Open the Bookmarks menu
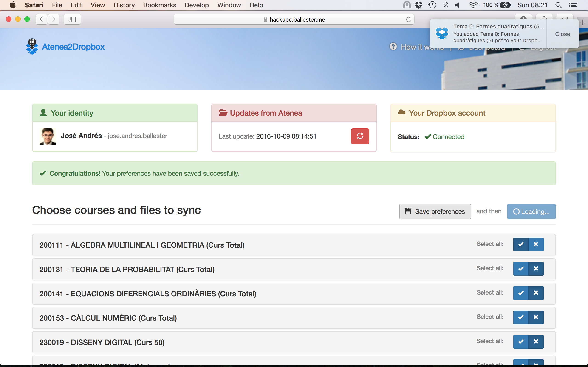This screenshot has width=588, height=367. (x=160, y=5)
